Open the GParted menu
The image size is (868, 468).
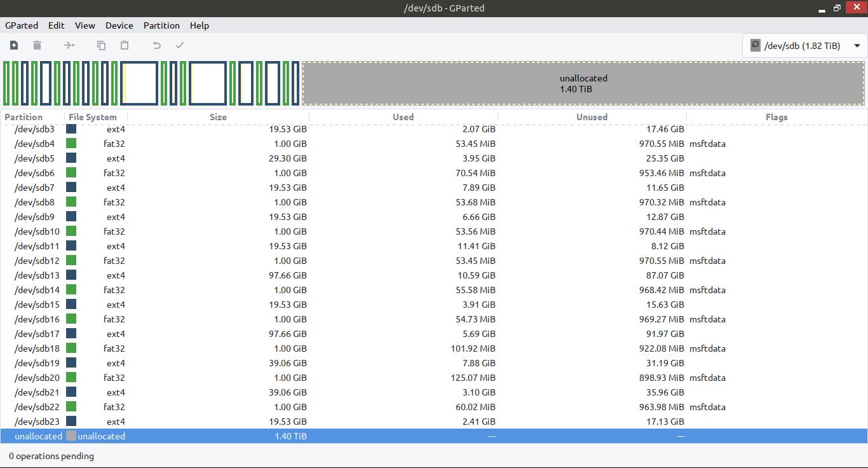click(x=21, y=25)
